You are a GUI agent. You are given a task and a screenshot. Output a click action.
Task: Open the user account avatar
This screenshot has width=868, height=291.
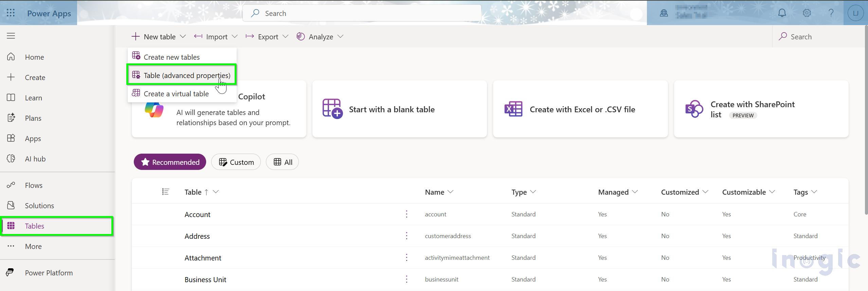[x=855, y=13]
